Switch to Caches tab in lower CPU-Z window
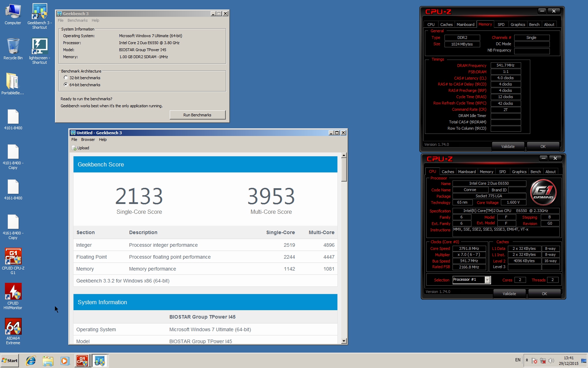This screenshot has width=588, height=368. coord(448,172)
